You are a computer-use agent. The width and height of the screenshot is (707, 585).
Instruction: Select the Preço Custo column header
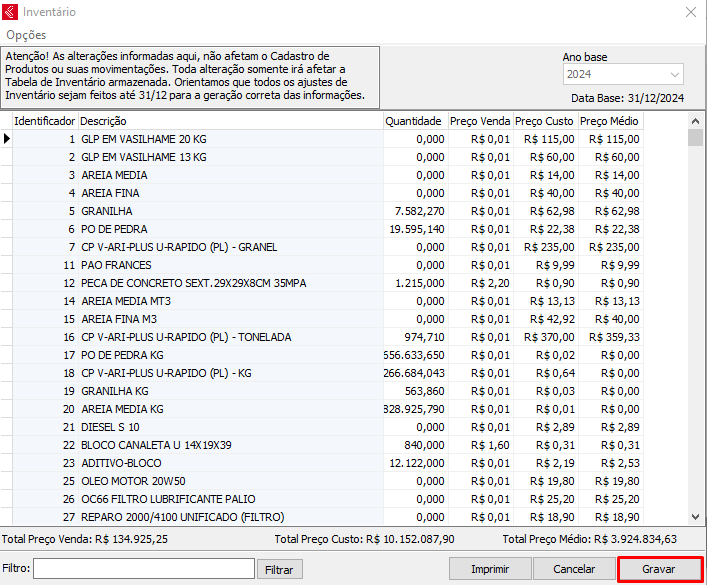(x=545, y=121)
